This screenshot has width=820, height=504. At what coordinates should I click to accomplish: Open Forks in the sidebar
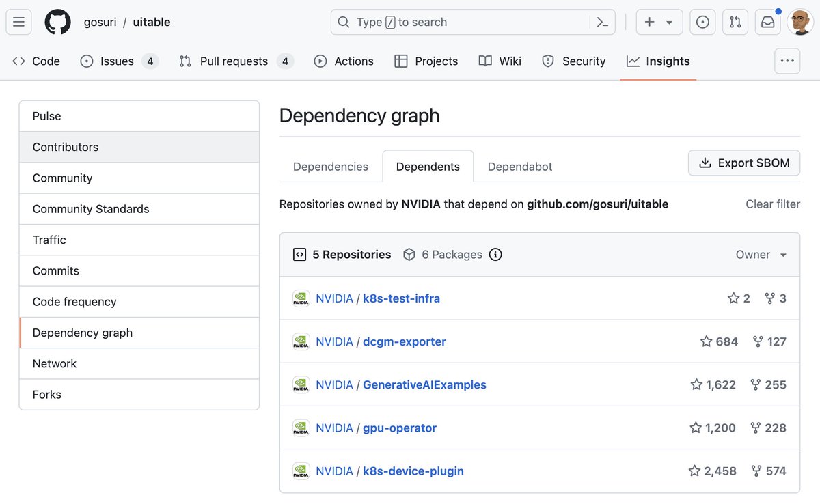click(139, 394)
